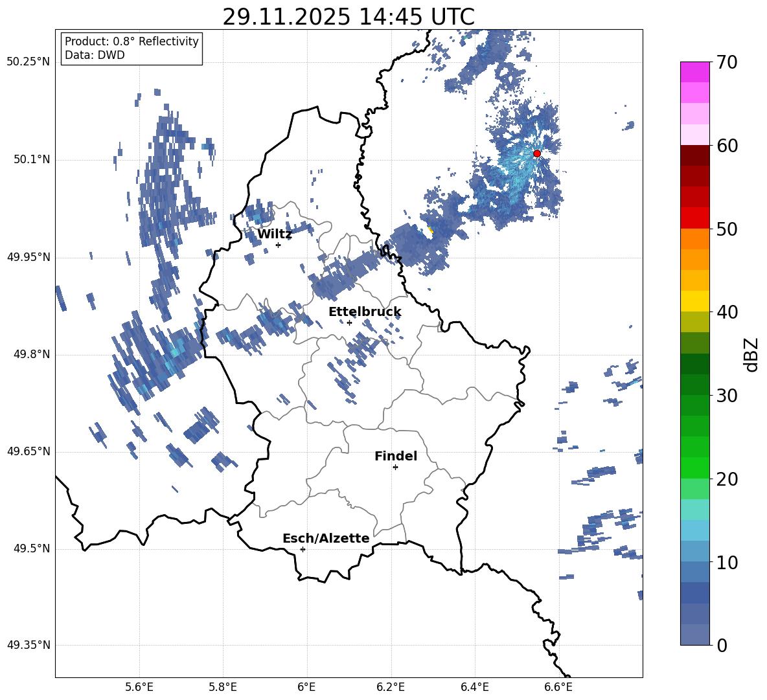Click the "50.25°N" latitude label
767x700 pixels.
click(29, 62)
